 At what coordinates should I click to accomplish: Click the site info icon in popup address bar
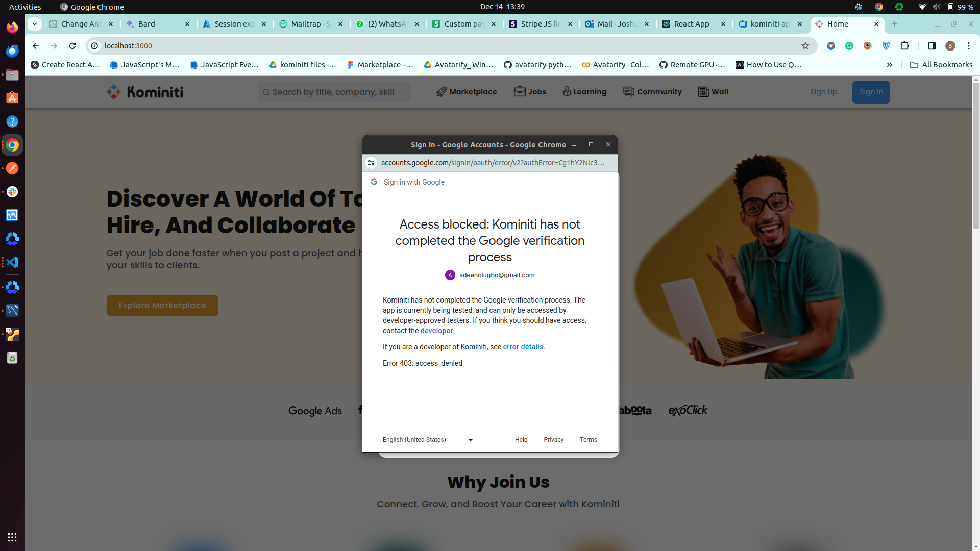[371, 163]
